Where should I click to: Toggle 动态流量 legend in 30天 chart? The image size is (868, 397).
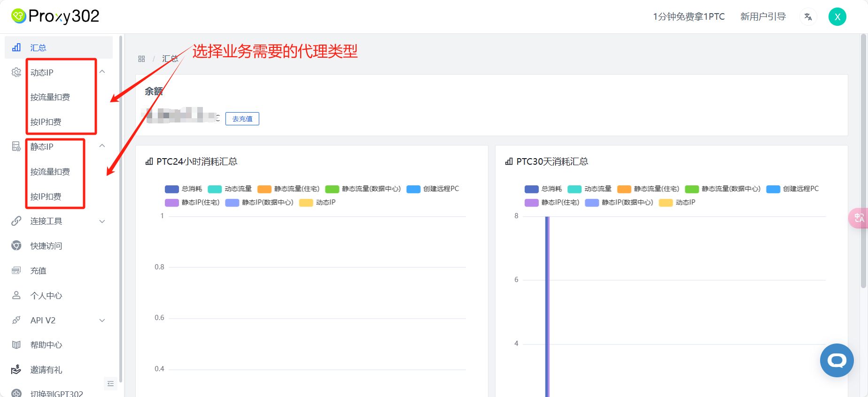[589, 189]
